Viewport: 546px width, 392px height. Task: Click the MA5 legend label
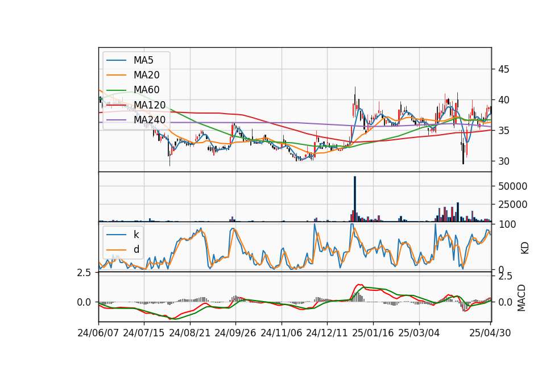[x=143, y=60]
